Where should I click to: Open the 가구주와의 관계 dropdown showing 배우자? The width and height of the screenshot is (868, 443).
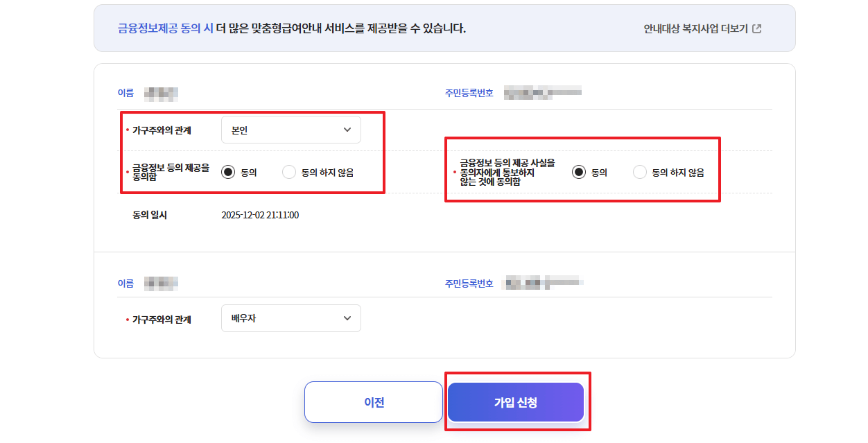(290, 318)
